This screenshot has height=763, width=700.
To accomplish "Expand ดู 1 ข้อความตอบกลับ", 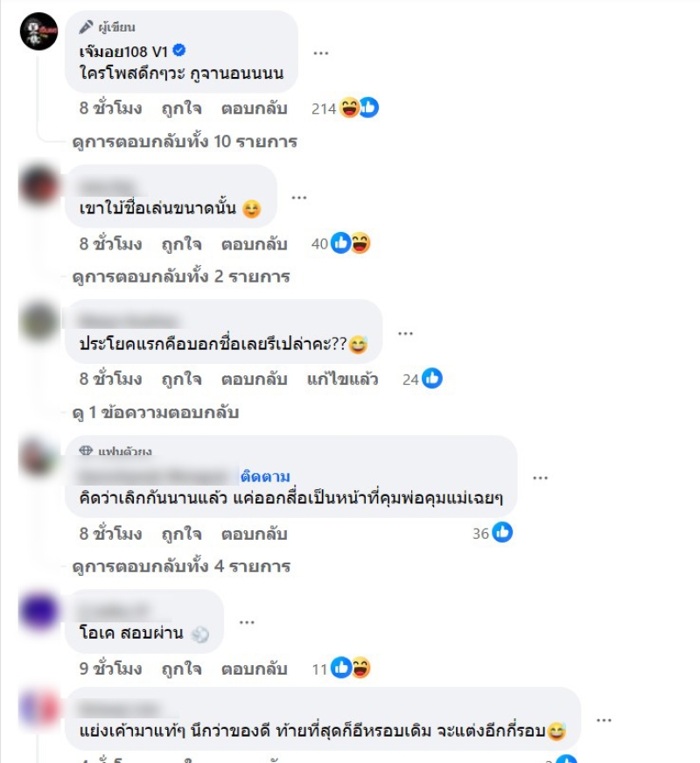I will point(155,413).
